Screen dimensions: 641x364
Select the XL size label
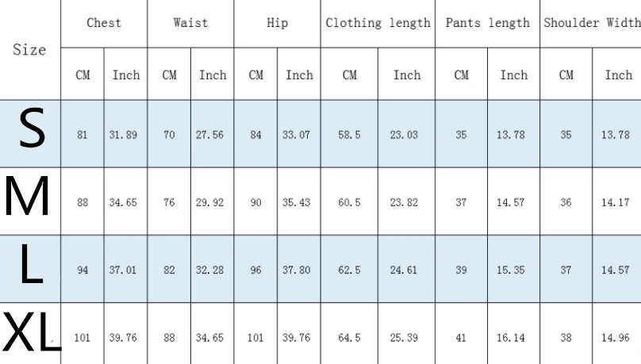click(x=32, y=331)
